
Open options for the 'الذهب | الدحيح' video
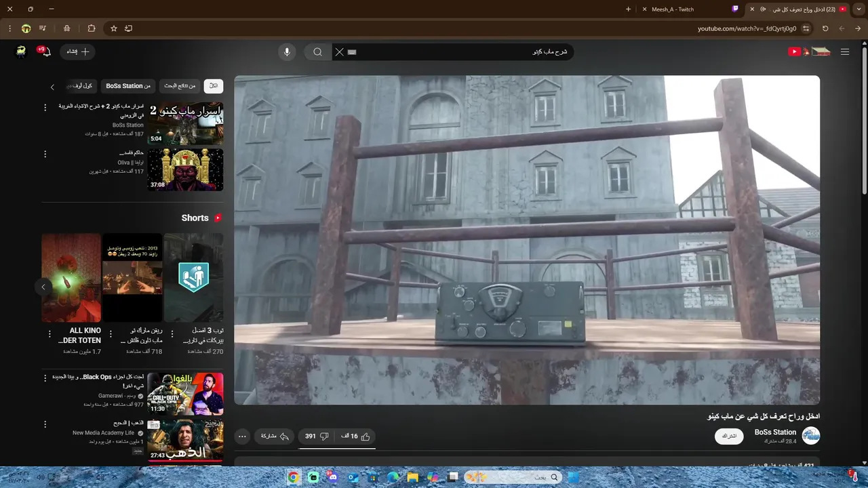45,424
